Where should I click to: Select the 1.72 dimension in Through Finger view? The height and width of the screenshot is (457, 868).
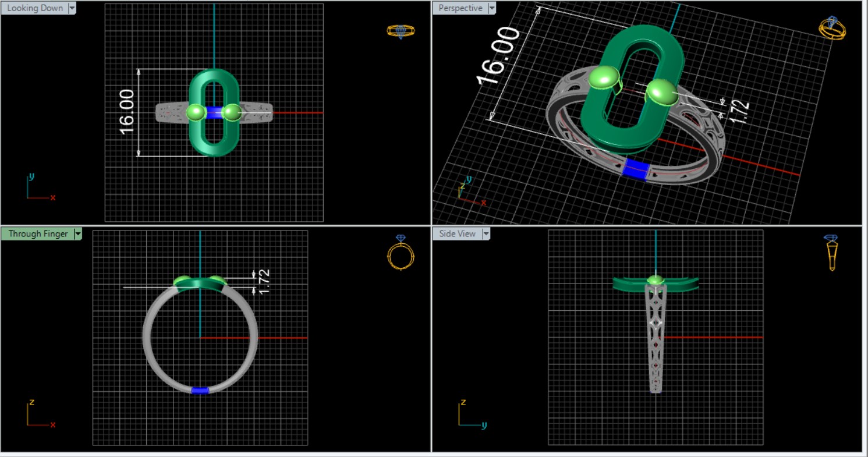pyautogui.click(x=264, y=281)
